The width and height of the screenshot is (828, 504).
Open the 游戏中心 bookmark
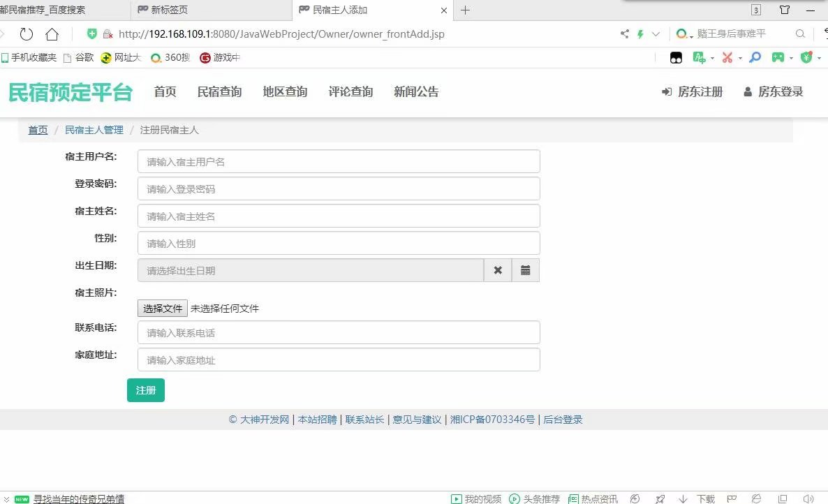[220, 57]
